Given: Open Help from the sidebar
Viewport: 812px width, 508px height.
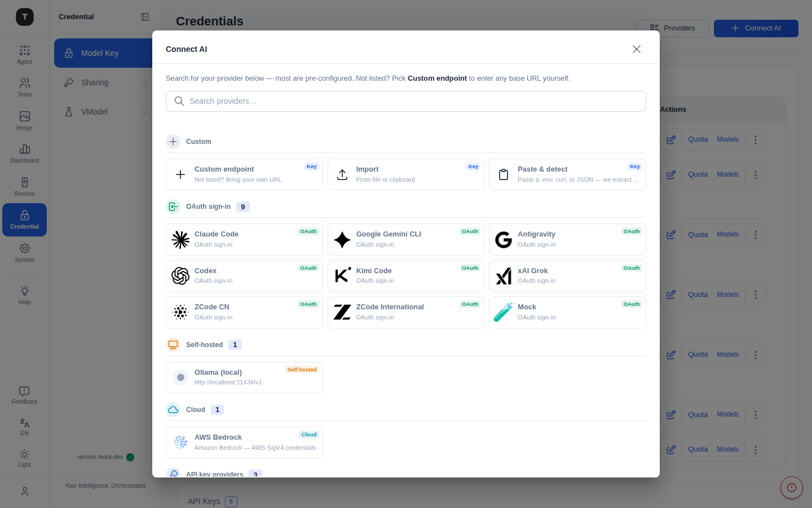Looking at the screenshot, I should [24, 295].
